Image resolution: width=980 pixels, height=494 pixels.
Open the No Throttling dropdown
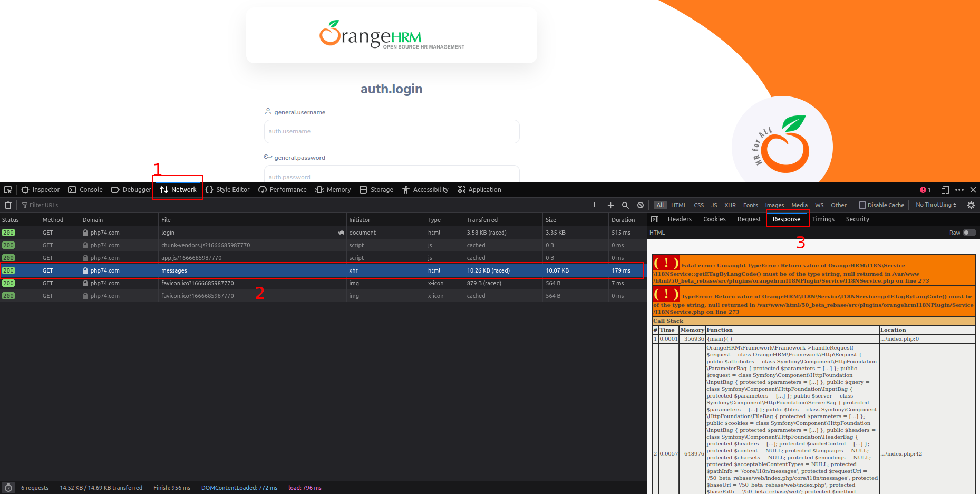point(935,205)
